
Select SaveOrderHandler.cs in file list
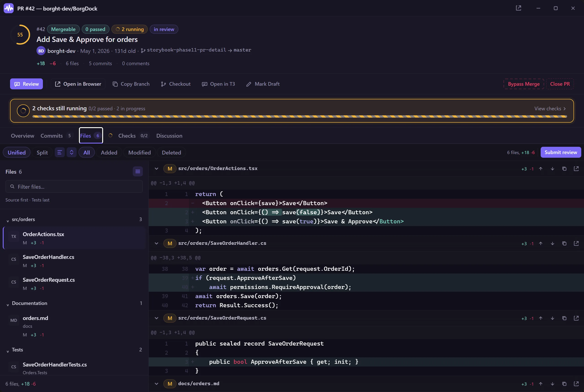click(74, 261)
